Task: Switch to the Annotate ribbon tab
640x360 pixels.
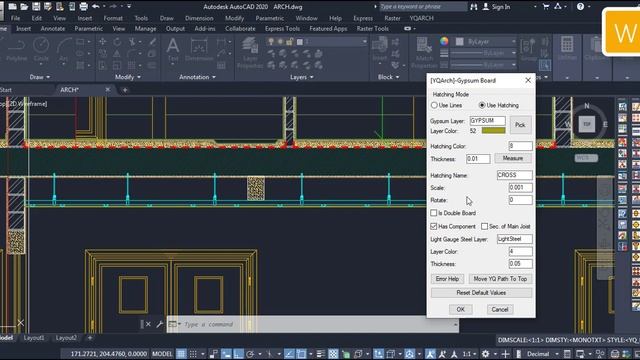Action: [x=53, y=29]
